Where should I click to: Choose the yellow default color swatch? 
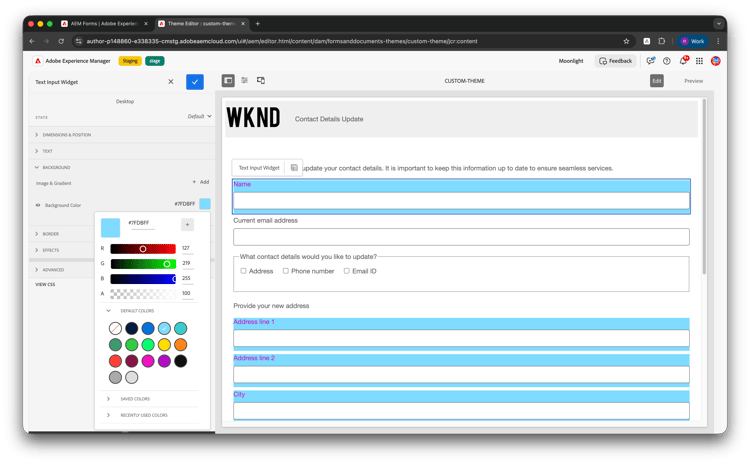164,344
